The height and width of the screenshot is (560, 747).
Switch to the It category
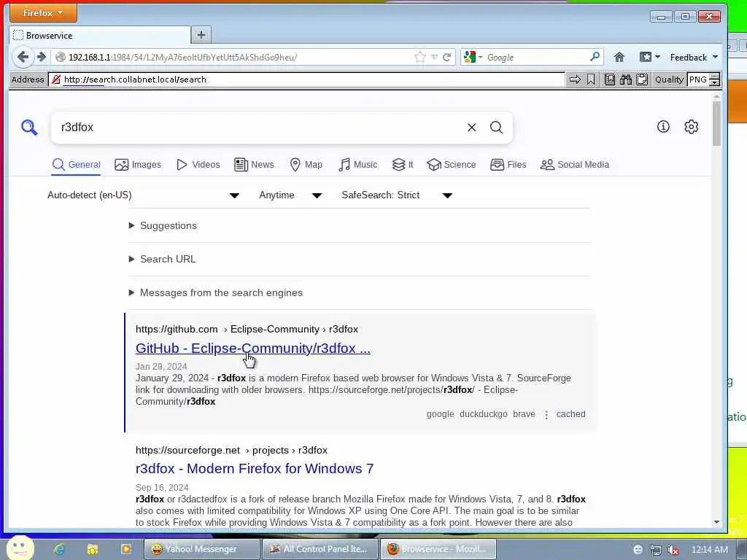(x=403, y=165)
